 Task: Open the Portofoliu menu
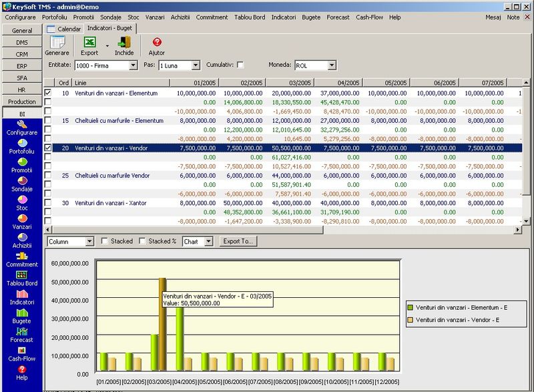tap(55, 17)
